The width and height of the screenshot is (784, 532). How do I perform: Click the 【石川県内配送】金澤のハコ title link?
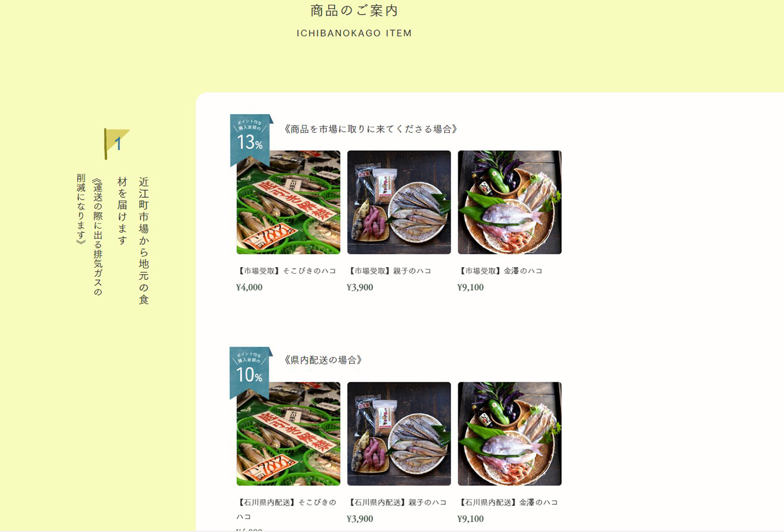pyautogui.click(x=508, y=502)
